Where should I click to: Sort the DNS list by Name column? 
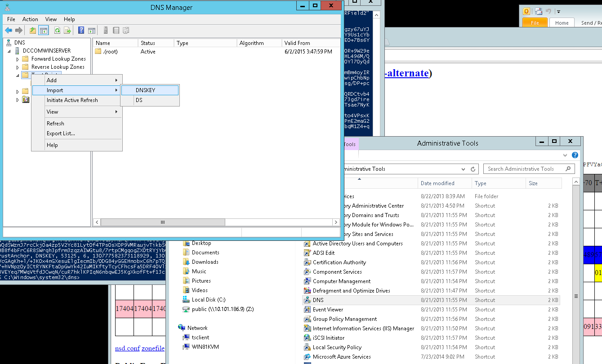coord(116,43)
